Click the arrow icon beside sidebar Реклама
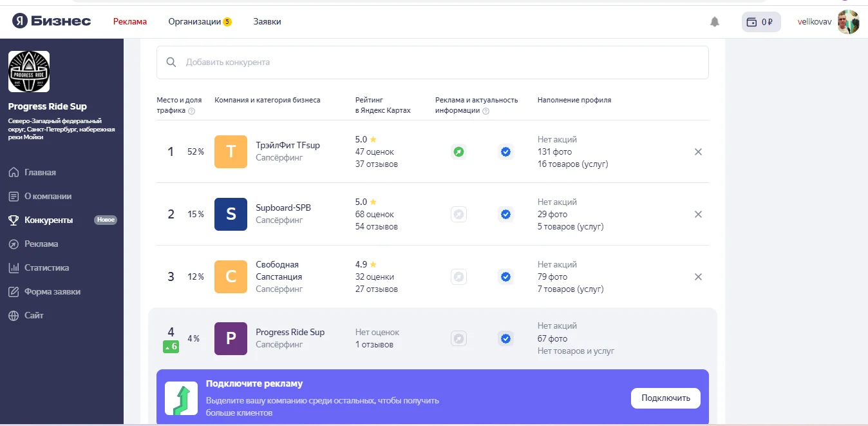Screen dimensions: 868x426 pos(14,244)
